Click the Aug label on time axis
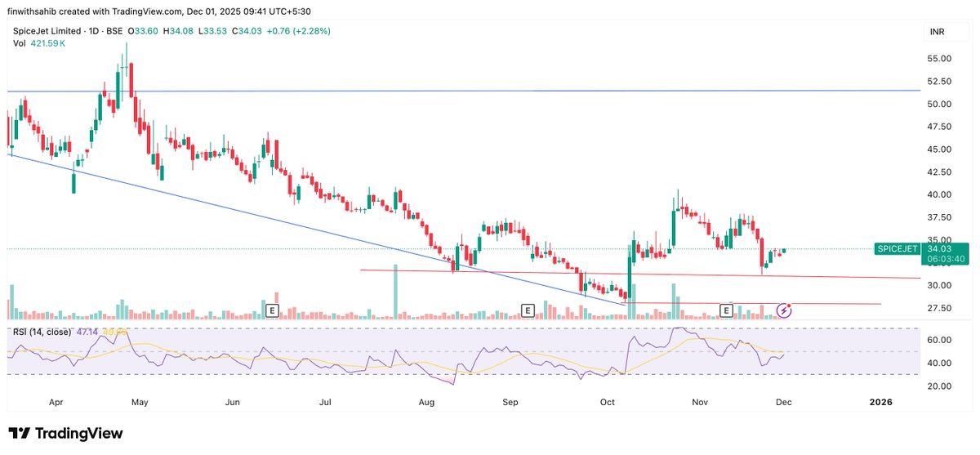 (425, 403)
